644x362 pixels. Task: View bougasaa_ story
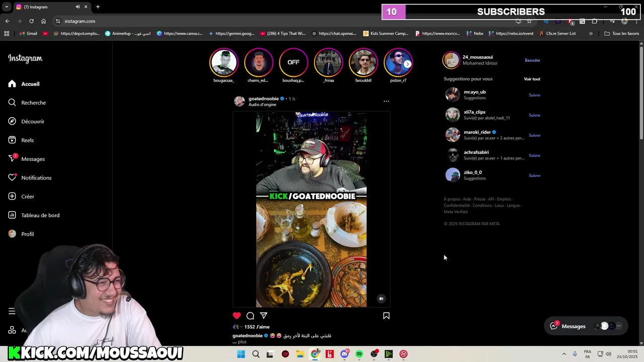tap(224, 62)
